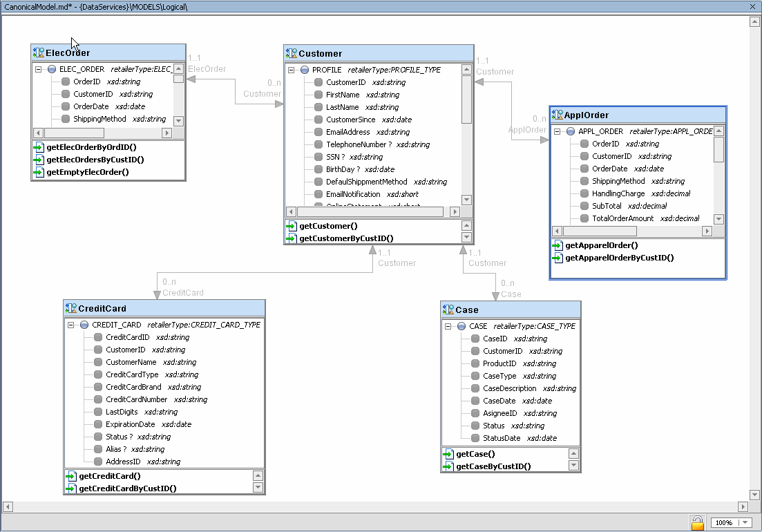This screenshot has width=762, height=532.
Task: Collapse the APPL_ORDER tree node
Action: [558, 131]
